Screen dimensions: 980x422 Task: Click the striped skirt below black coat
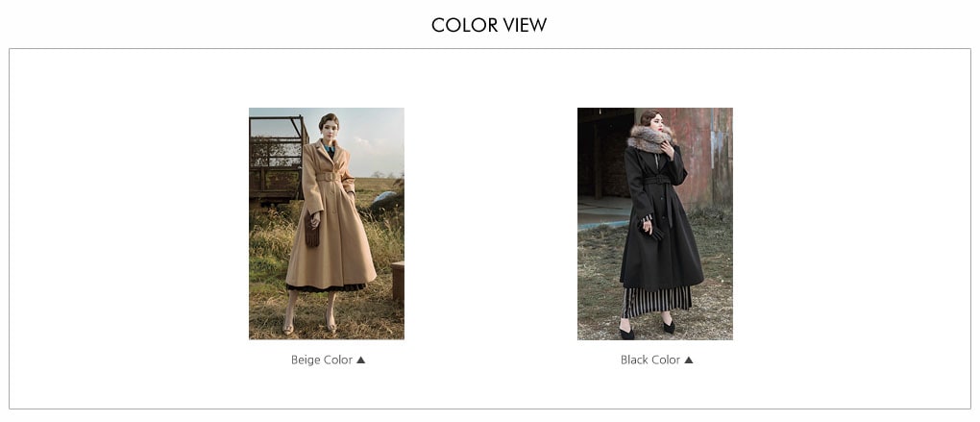pyautogui.click(x=657, y=301)
